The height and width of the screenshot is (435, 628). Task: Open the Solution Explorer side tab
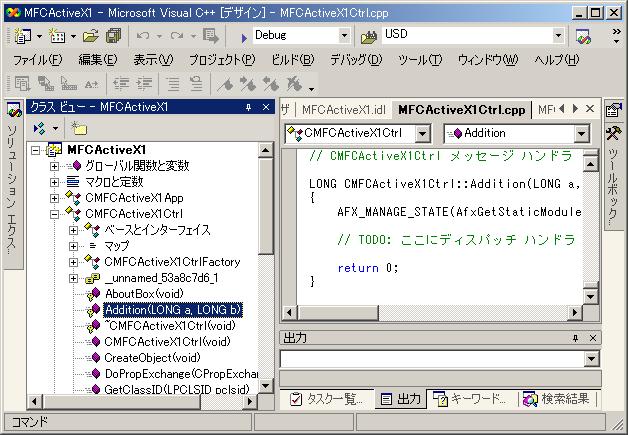(x=13, y=184)
